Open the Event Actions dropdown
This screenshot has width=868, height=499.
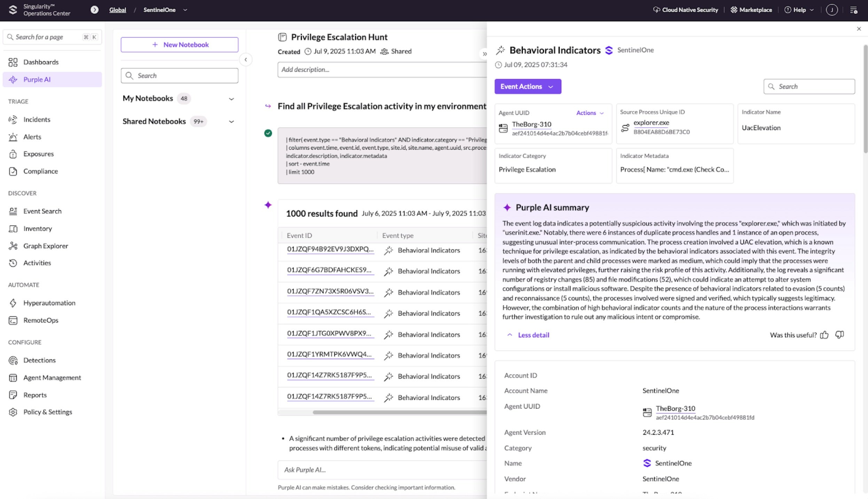point(527,86)
